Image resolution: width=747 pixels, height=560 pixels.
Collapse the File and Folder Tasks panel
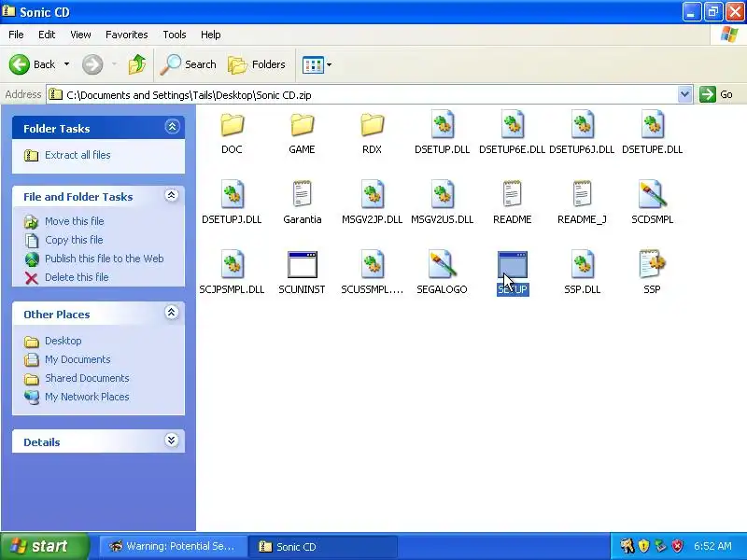click(x=172, y=195)
